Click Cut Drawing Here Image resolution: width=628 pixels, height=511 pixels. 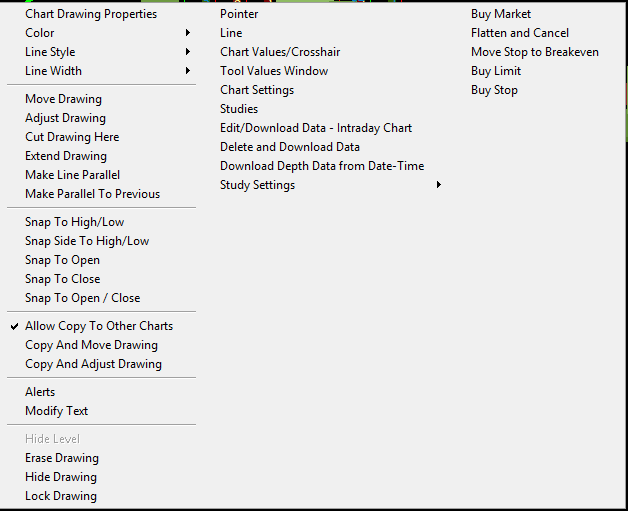pyautogui.click(x=72, y=137)
